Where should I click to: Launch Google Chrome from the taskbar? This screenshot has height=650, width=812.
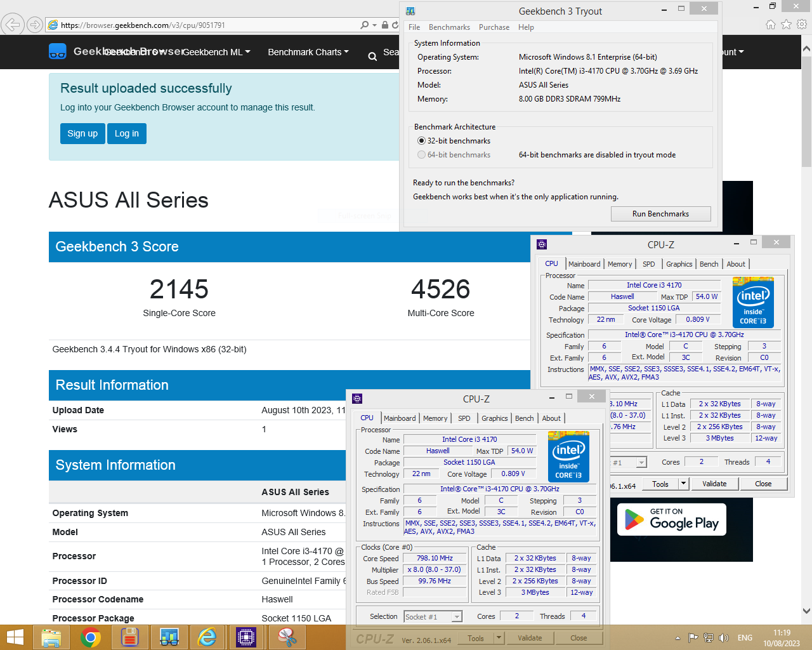point(90,637)
